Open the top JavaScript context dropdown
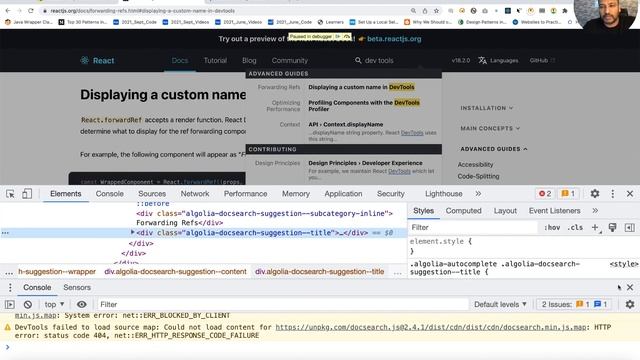Screen dimensions: 640x360 tap(54, 304)
